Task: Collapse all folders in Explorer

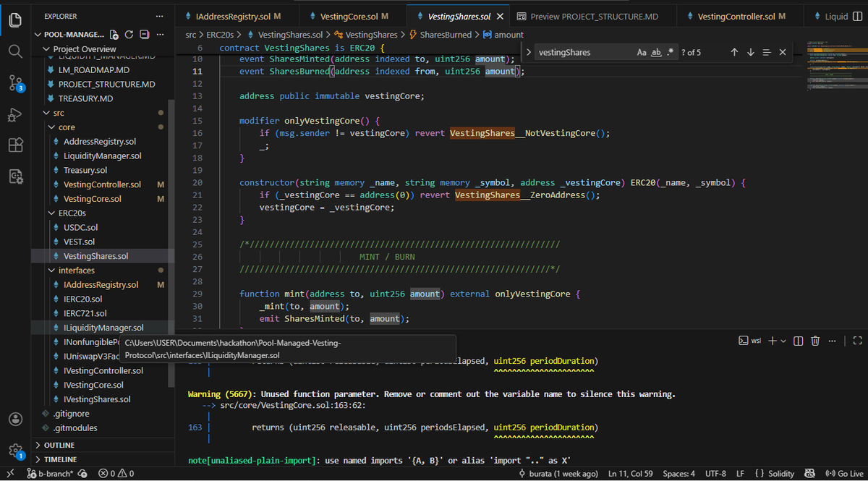Action: (144, 35)
